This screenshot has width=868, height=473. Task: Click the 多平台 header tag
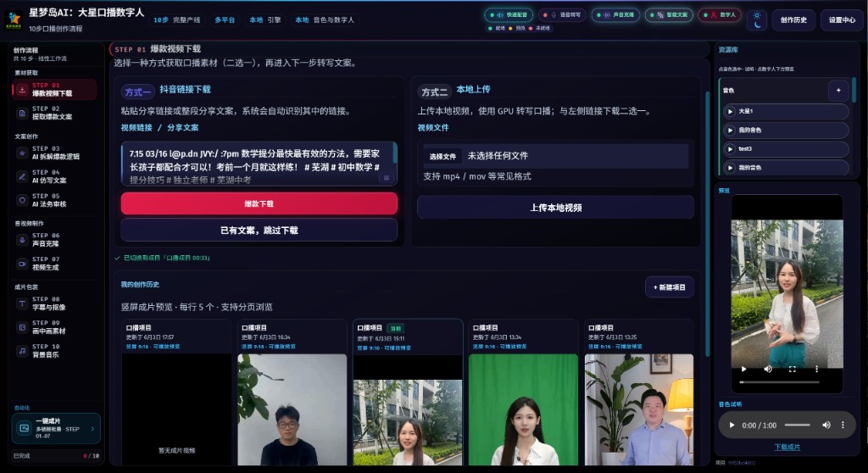coord(225,20)
